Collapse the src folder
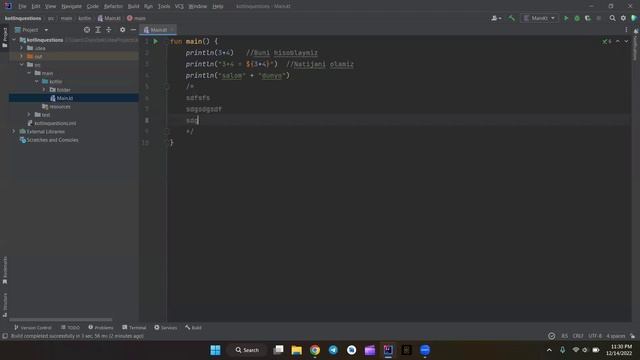 tap(22, 64)
